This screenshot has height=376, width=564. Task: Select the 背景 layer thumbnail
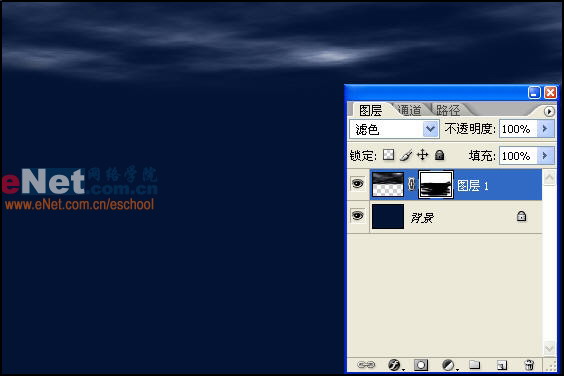(388, 216)
